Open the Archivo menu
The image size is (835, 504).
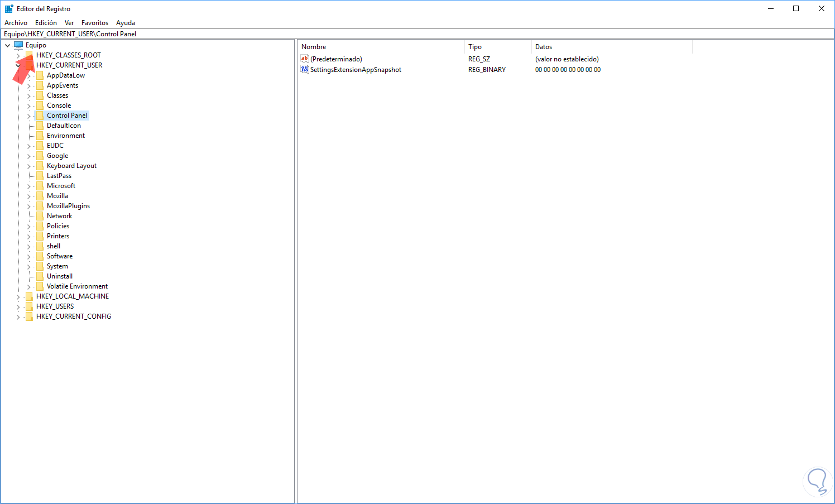point(16,23)
